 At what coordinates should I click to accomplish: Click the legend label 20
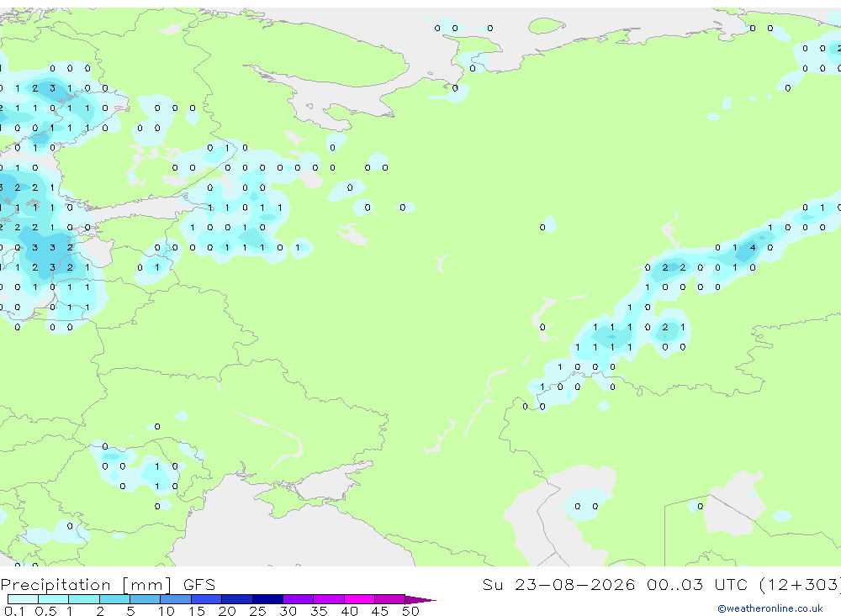click(x=227, y=611)
